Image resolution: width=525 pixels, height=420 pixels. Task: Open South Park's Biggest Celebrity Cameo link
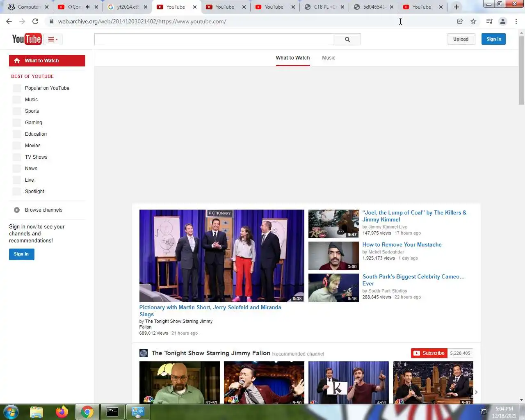[413, 280]
